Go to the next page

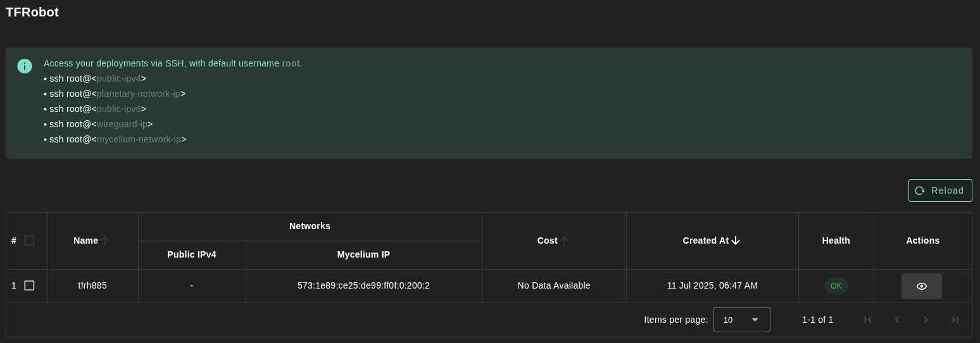[926, 320]
